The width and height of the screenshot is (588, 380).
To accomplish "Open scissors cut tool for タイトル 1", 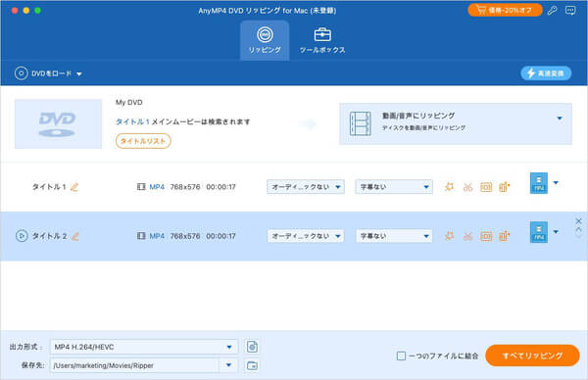I will 467,187.
